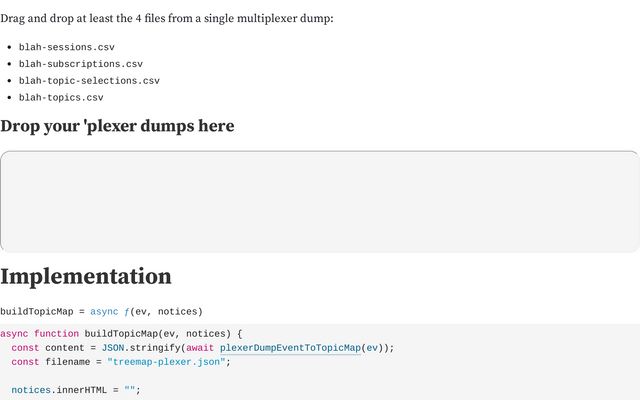Image resolution: width=640 pixels, height=400 pixels.
Task: Click the "const filename" declaration in code
Action: pos(51,362)
